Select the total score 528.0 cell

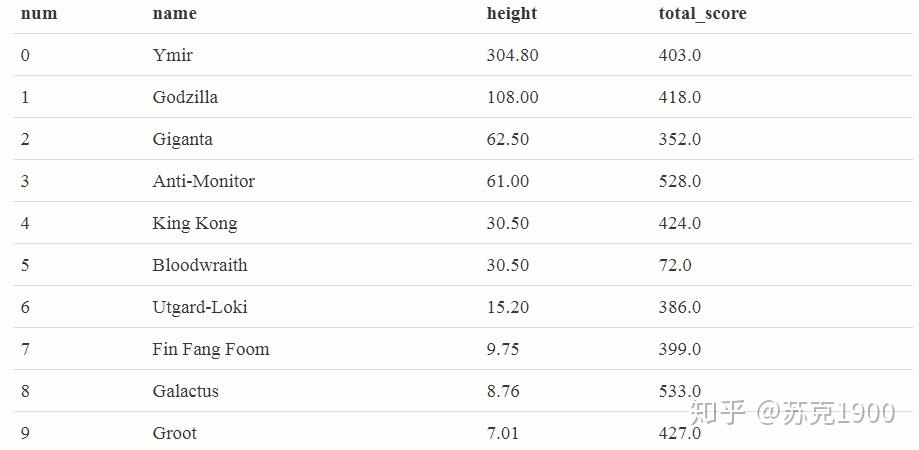(x=679, y=181)
